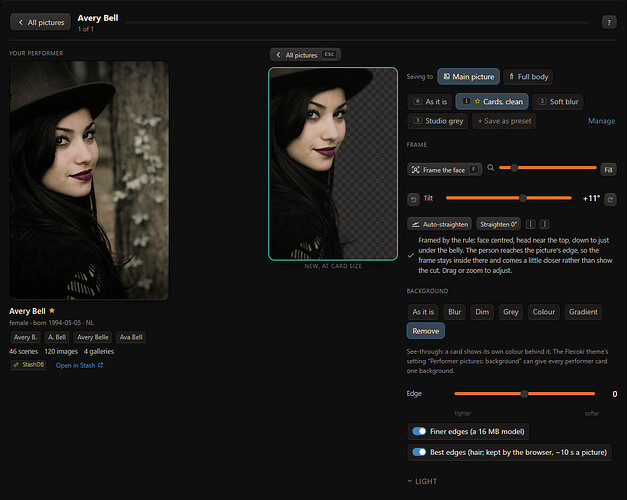The image size is (627, 500).
Task: Click the All pictures button above the preview
Action: pyautogui.click(x=305, y=55)
